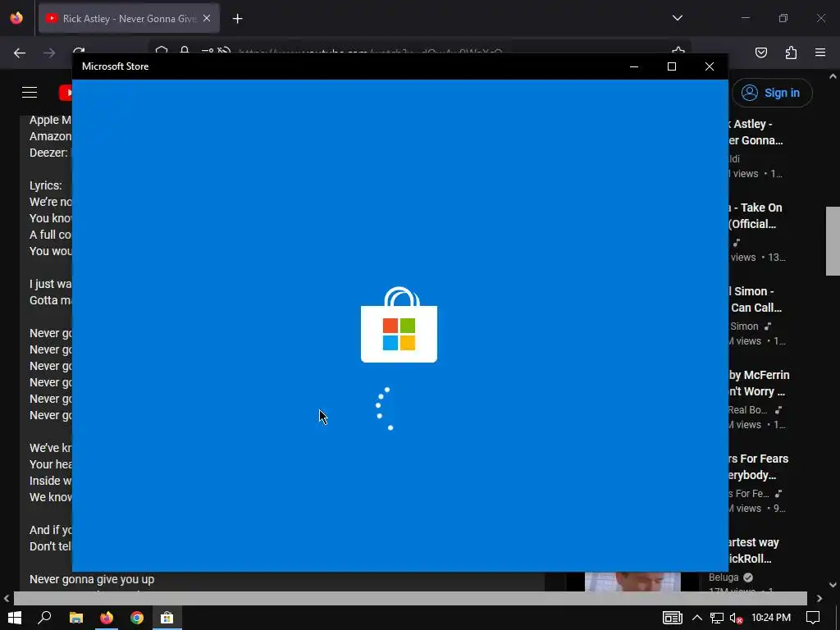Viewport: 840px width, 630px height.
Task: Open News and interests taskbar icon
Action: pos(672,618)
